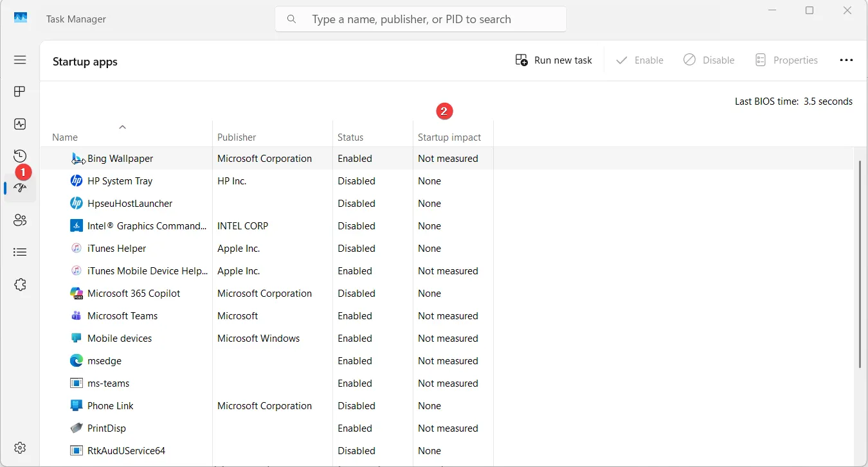
Task: Click the Disable button
Action: (x=709, y=60)
